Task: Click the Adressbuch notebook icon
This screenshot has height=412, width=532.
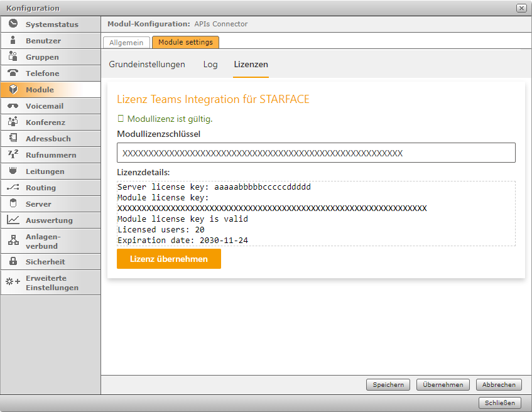Action: [13, 138]
